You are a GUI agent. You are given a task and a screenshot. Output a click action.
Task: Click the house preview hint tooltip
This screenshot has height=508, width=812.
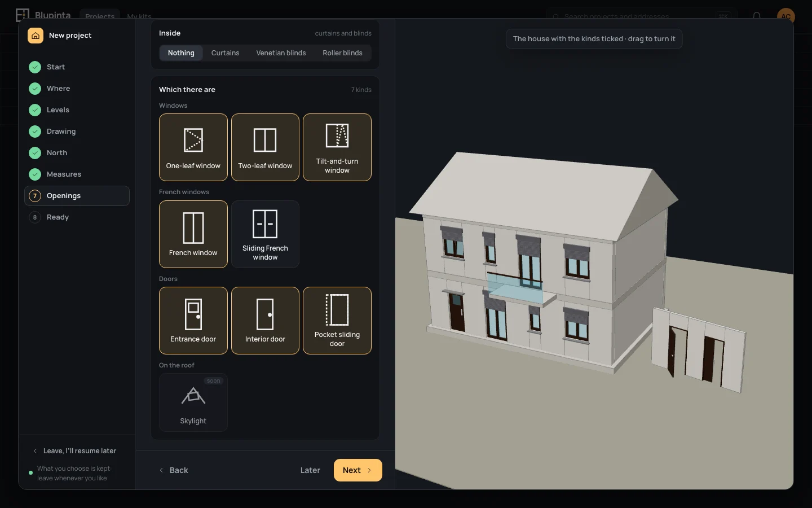594,39
